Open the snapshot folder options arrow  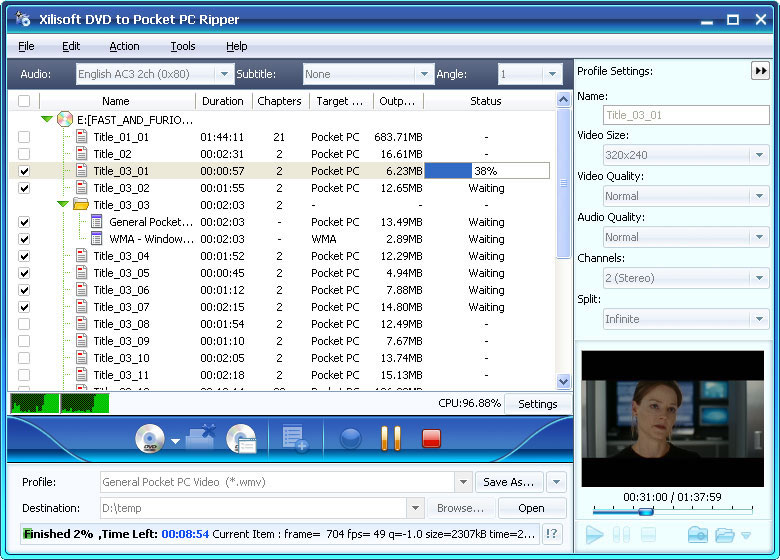click(746, 536)
